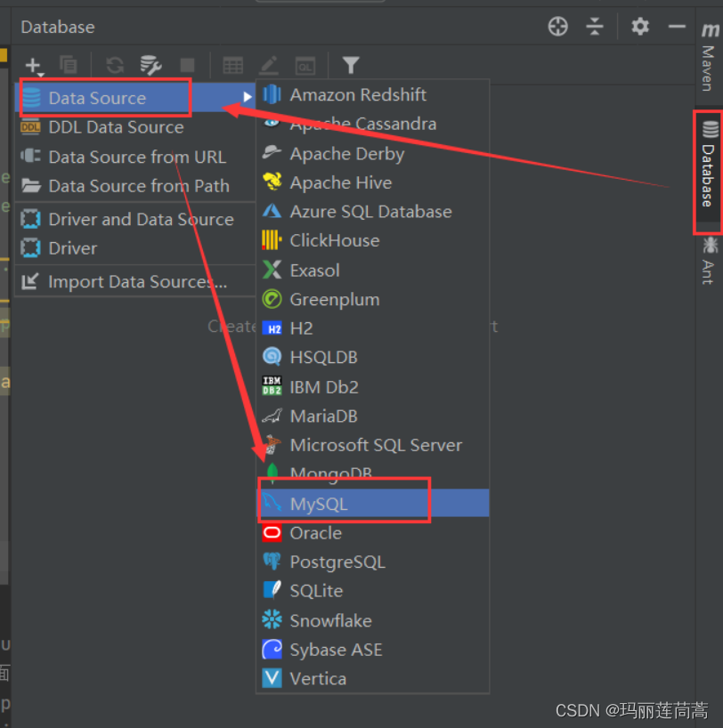This screenshot has height=728, width=723.
Task: Choose Apache Derby data source
Action: (x=373, y=153)
